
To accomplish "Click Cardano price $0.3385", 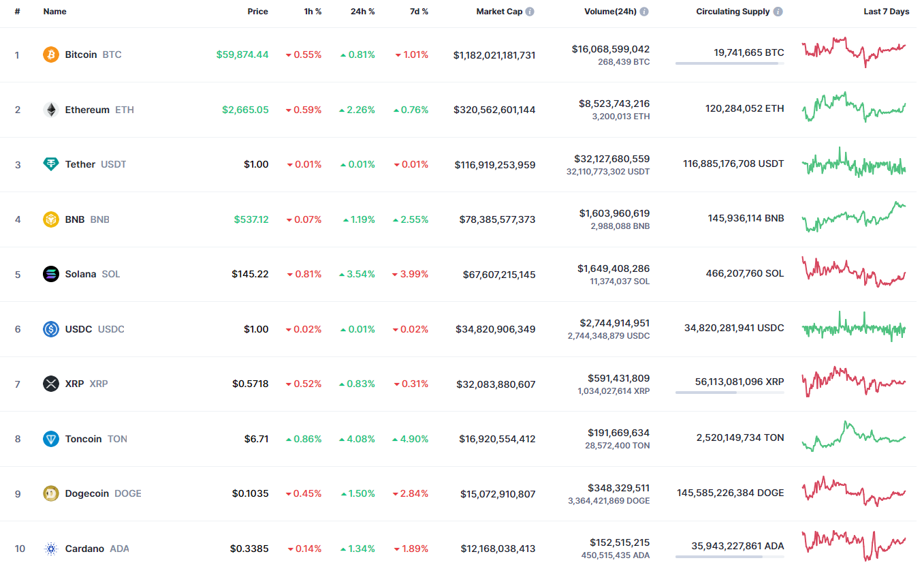I will [x=249, y=549].
